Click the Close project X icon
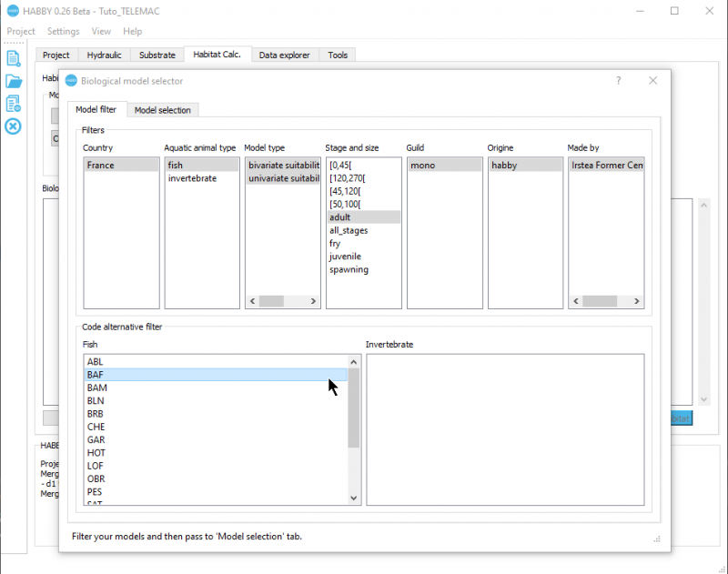 click(x=13, y=126)
